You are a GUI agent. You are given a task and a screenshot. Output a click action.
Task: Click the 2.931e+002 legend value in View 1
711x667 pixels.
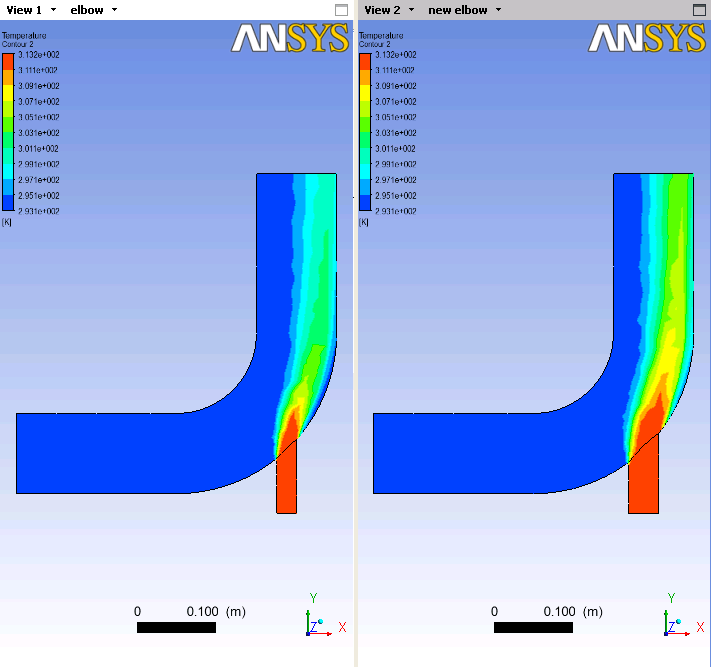pyautogui.click(x=39, y=211)
